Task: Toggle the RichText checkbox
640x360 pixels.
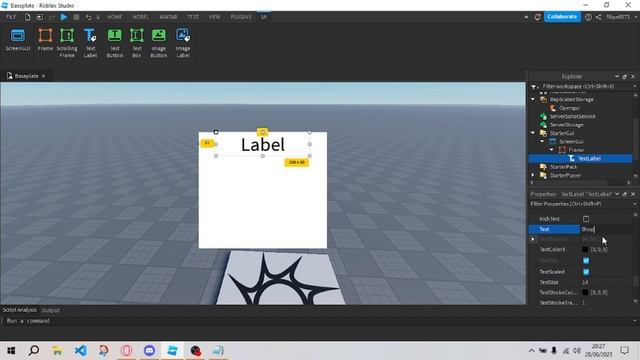Action: [x=586, y=219]
